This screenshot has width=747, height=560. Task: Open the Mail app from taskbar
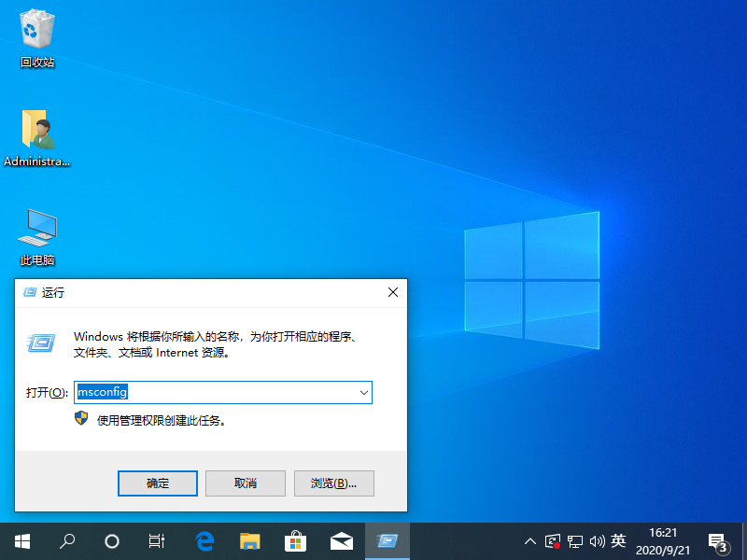coord(341,540)
